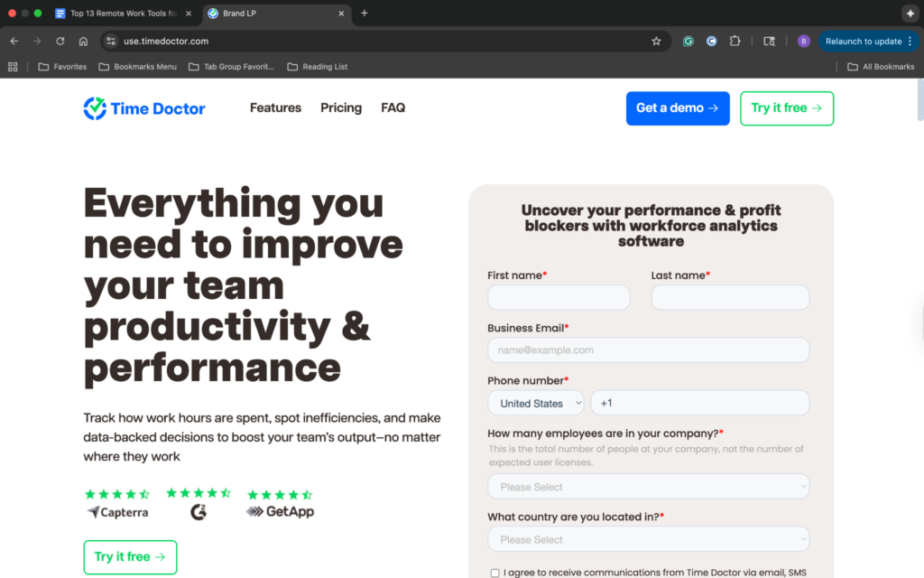Open the Features navigation link
This screenshot has width=924, height=578.
275,108
